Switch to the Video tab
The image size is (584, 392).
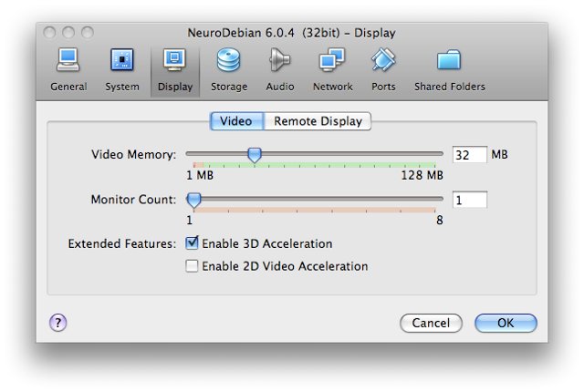(x=237, y=121)
